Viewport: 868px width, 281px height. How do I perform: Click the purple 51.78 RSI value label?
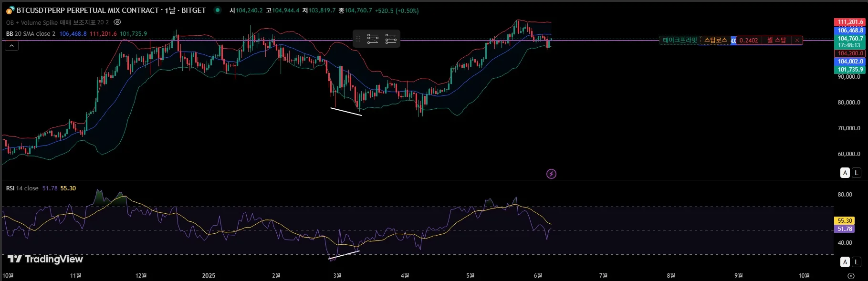click(x=845, y=229)
